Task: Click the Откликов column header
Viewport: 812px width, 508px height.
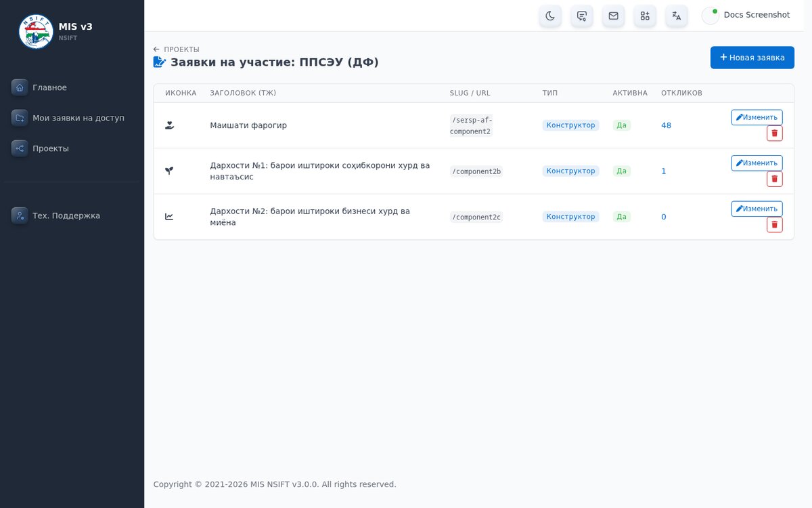Action: (681, 93)
